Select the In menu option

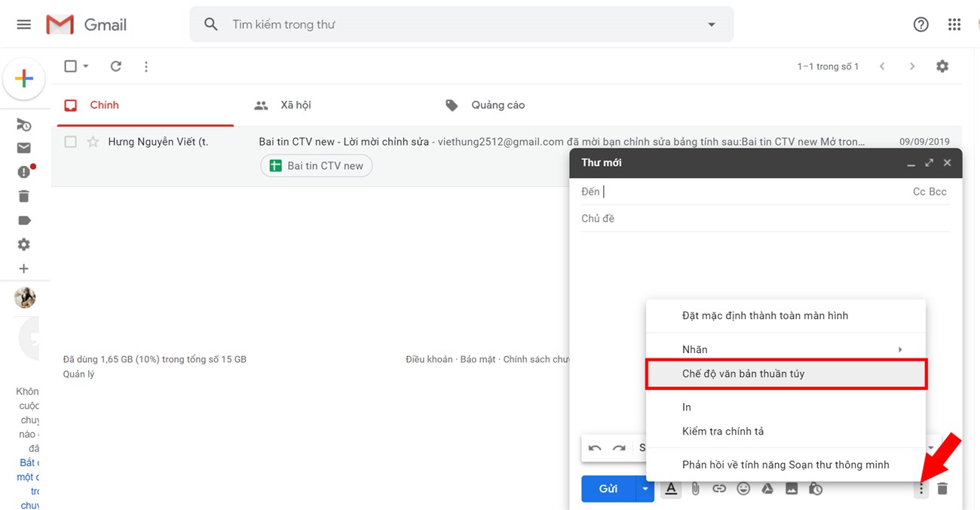(786, 407)
